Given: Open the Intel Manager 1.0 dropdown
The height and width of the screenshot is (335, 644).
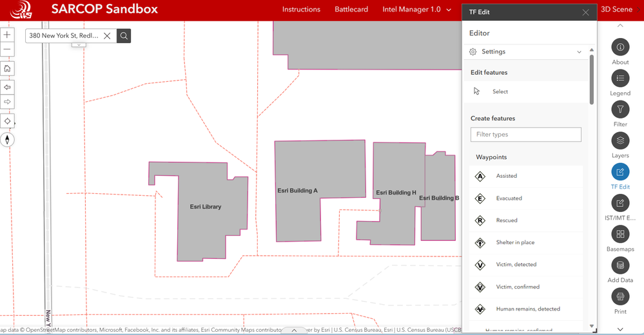Looking at the screenshot, I should pyautogui.click(x=417, y=10).
